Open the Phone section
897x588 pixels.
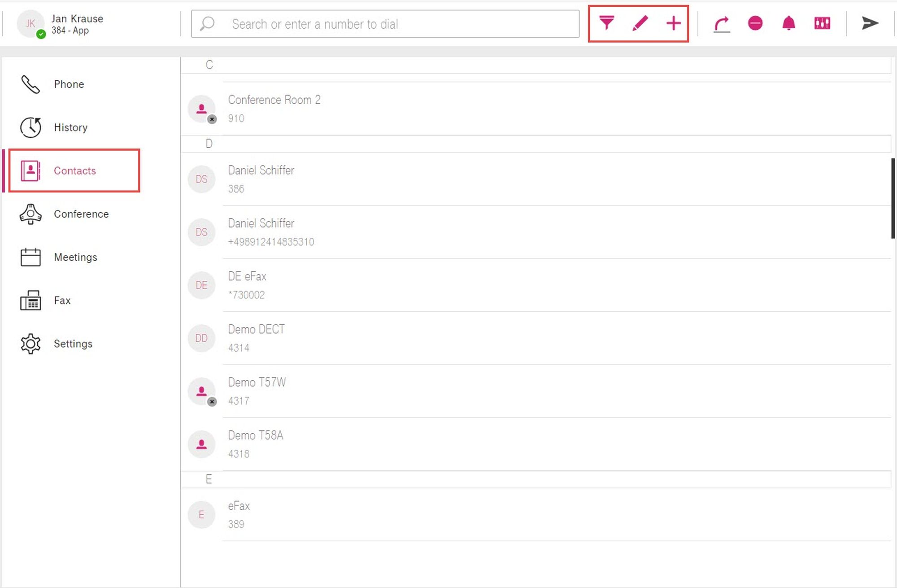[69, 84]
